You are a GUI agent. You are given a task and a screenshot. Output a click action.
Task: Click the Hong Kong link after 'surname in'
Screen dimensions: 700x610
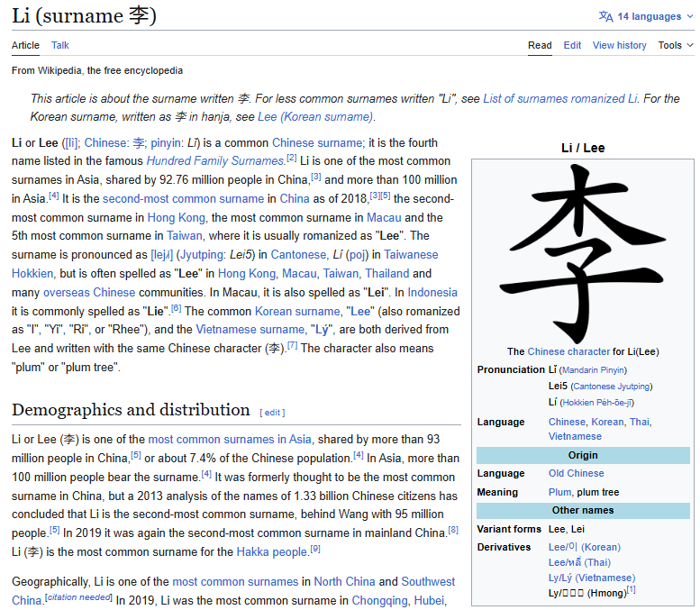click(x=177, y=217)
